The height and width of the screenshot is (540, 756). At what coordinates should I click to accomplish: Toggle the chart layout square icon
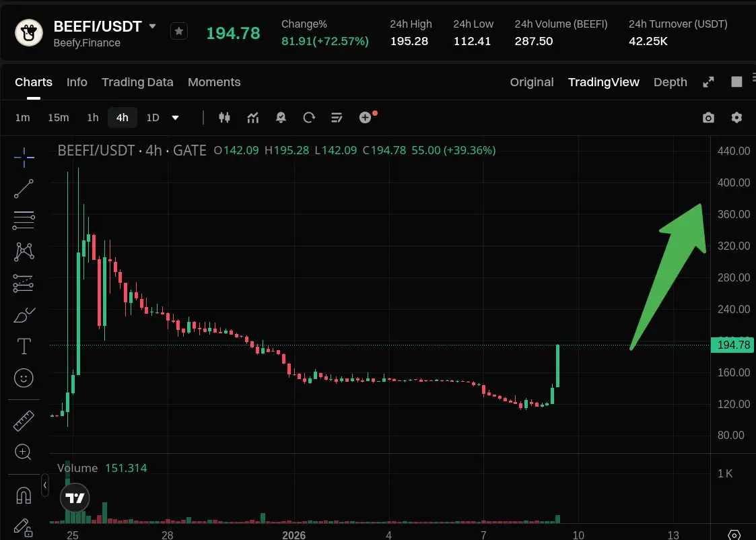point(736,82)
